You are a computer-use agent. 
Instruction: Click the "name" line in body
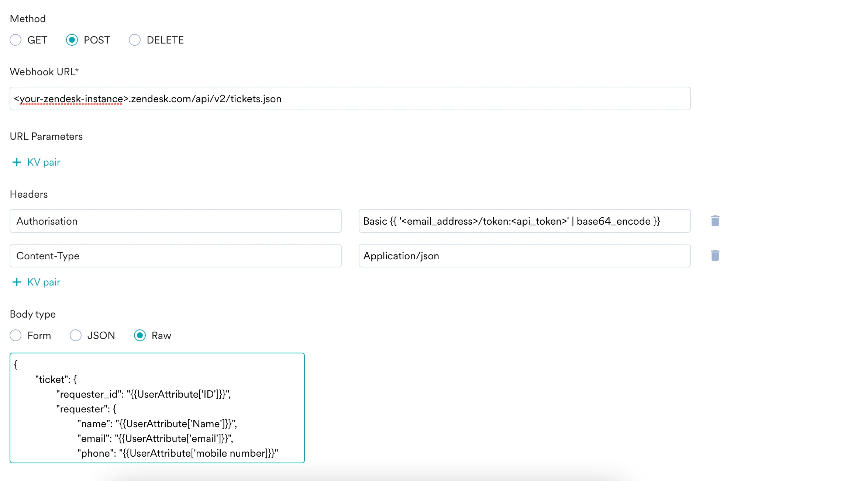pos(157,424)
